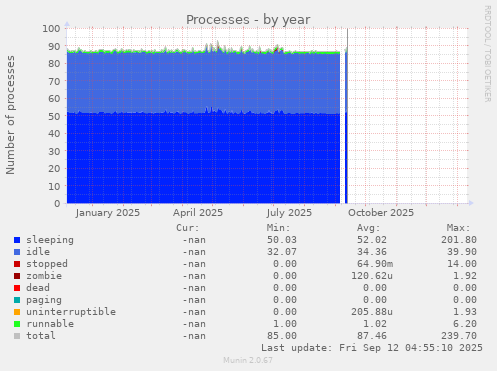Click idle max value 39.90
Image resolution: width=497 pixels, height=371 pixels.
click(x=462, y=252)
